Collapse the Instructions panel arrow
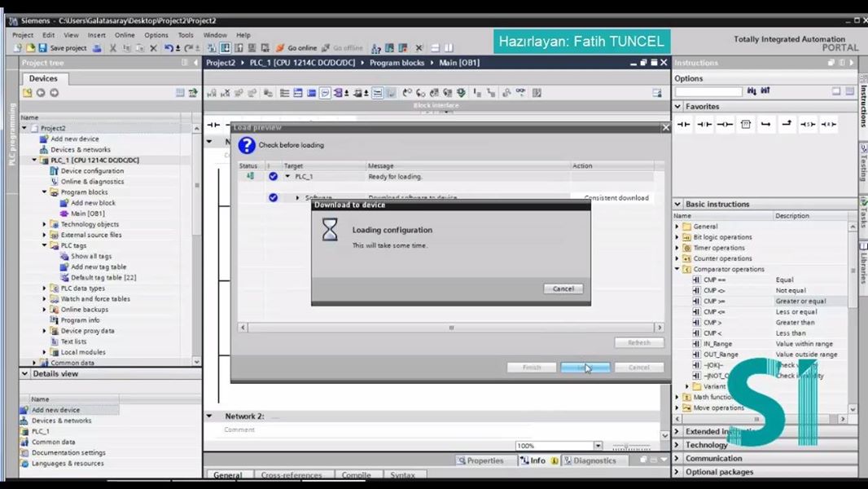Screen dimensions: 868x489 (x=852, y=63)
